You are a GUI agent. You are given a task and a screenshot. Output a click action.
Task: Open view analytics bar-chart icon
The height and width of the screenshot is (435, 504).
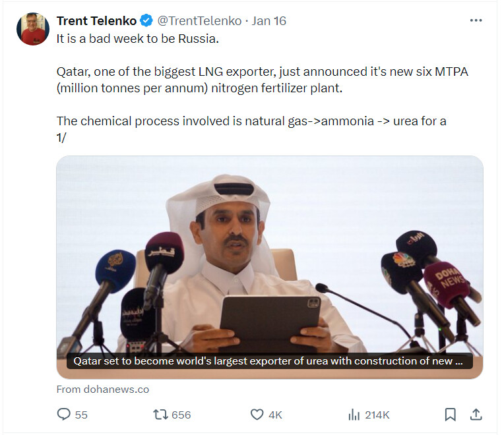pos(354,415)
